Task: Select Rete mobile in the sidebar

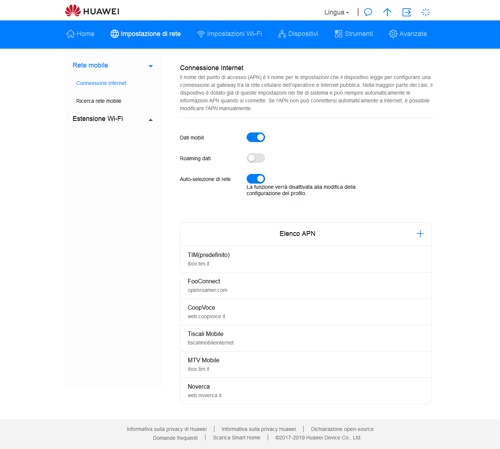Action: click(x=90, y=65)
